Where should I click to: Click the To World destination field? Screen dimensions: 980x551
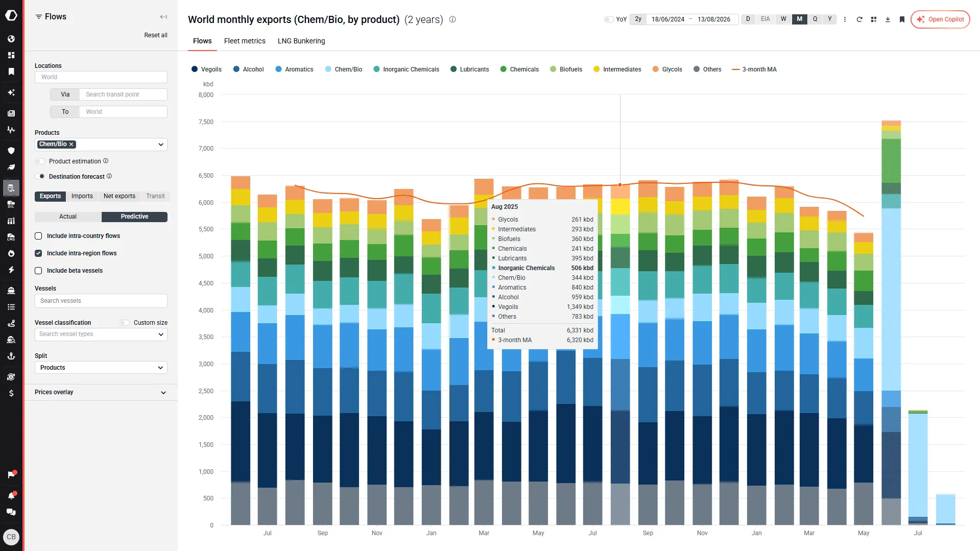(x=123, y=112)
